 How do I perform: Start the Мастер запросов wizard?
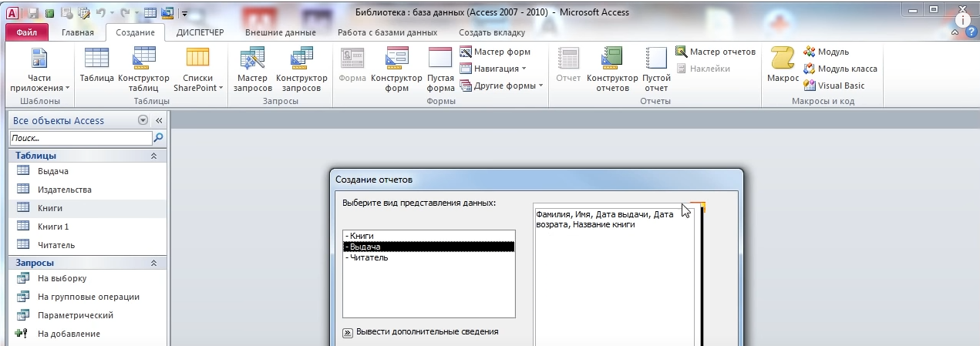pyautogui.click(x=252, y=70)
